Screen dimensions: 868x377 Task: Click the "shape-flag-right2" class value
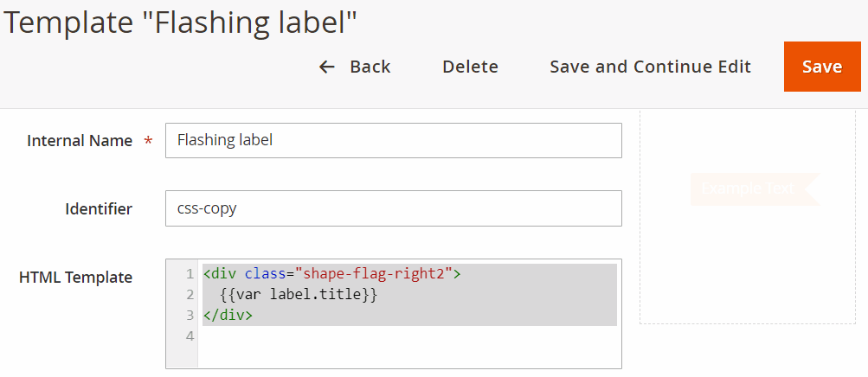(x=374, y=274)
